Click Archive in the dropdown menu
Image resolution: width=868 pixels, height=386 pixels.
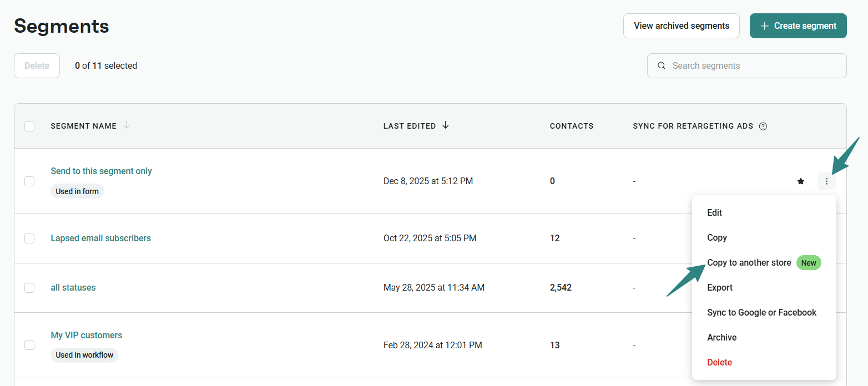[x=721, y=338]
